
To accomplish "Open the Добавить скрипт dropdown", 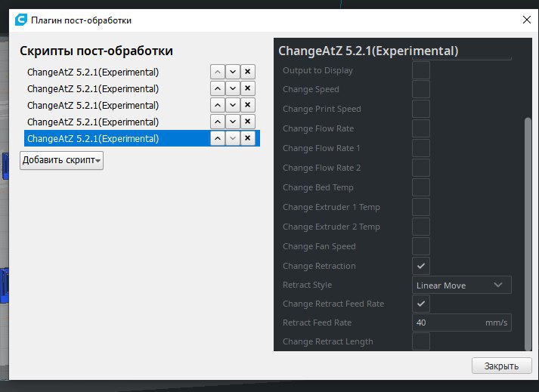I will [61, 160].
